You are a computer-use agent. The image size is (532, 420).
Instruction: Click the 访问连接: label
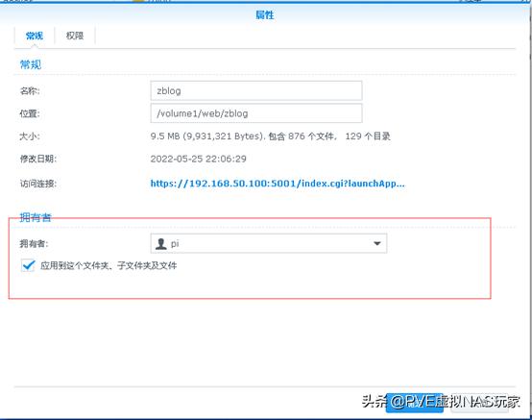tap(38, 184)
